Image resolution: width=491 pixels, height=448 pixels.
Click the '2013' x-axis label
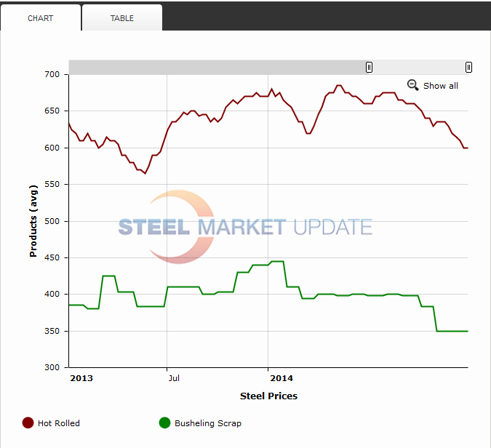(x=81, y=378)
